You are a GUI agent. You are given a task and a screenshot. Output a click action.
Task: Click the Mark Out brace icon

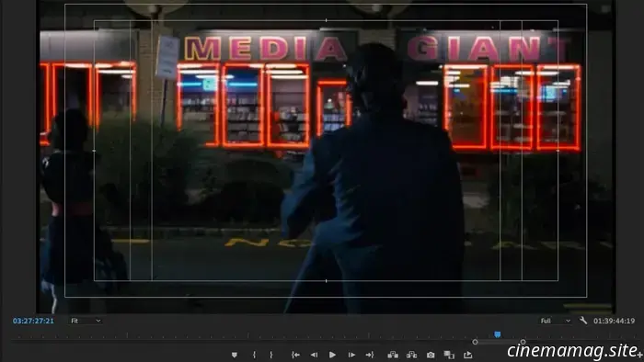(x=271, y=355)
